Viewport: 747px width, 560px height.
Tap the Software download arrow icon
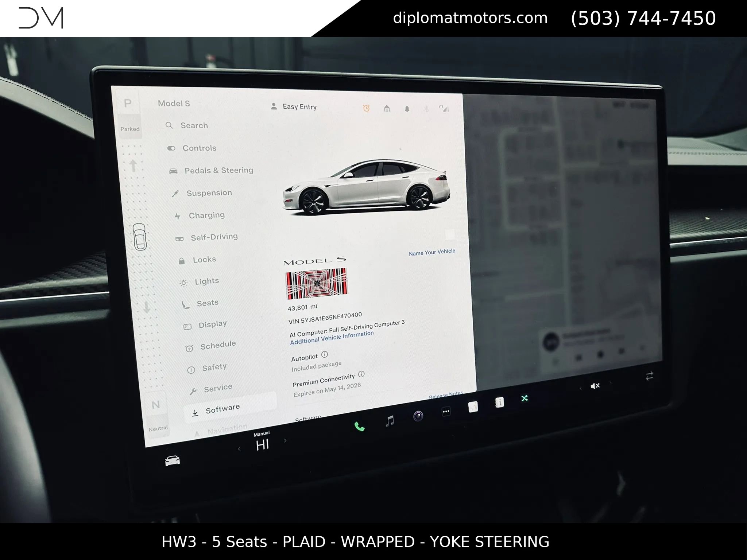click(x=195, y=413)
